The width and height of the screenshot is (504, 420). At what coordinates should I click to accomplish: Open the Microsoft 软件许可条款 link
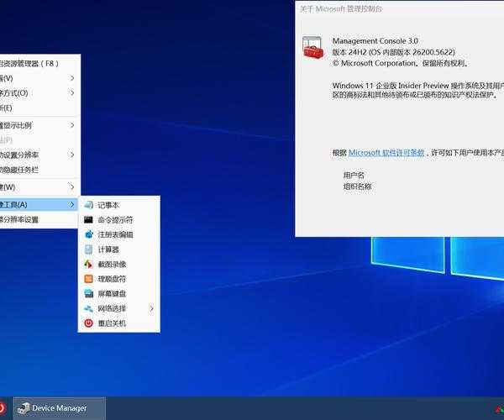click(x=386, y=153)
